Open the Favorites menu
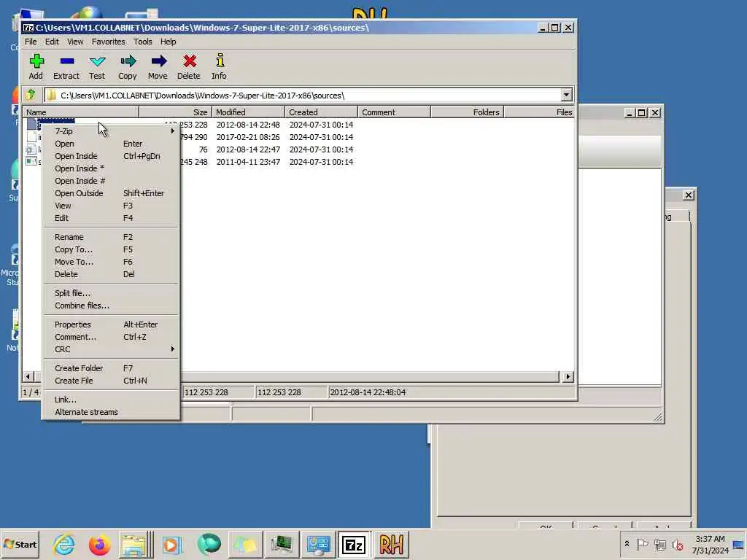Screen dimensions: 747x560 [x=108, y=42]
